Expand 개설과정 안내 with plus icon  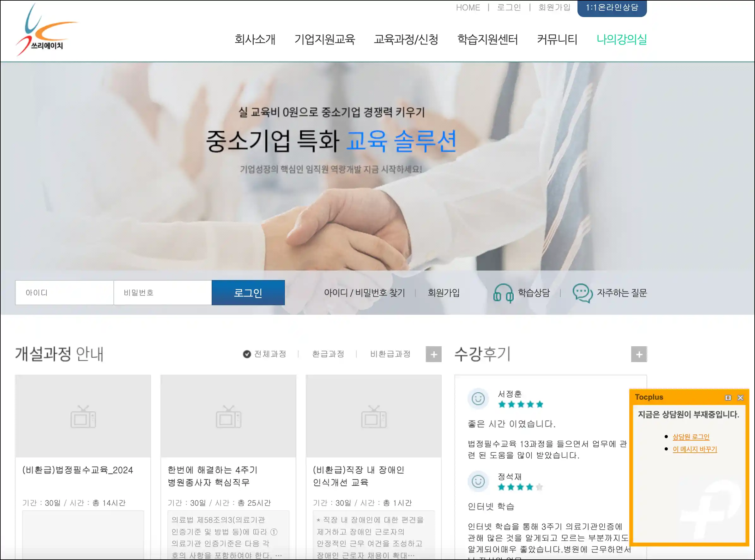pyautogui.click(x=433, y=354)
